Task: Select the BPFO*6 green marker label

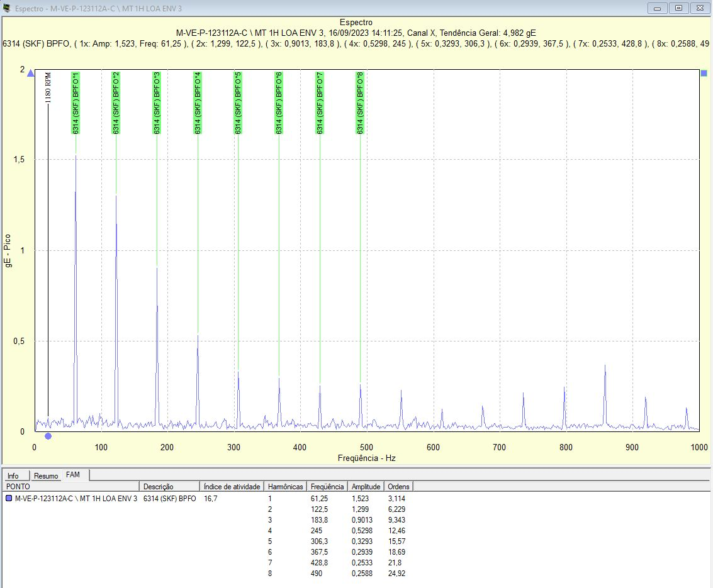Action: tap(279, 103)
